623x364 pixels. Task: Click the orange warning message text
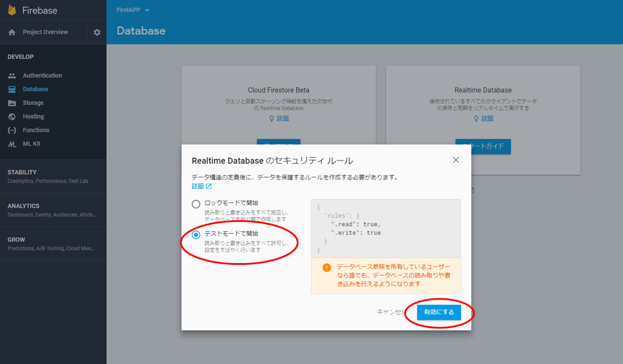(x=394, y=276)
